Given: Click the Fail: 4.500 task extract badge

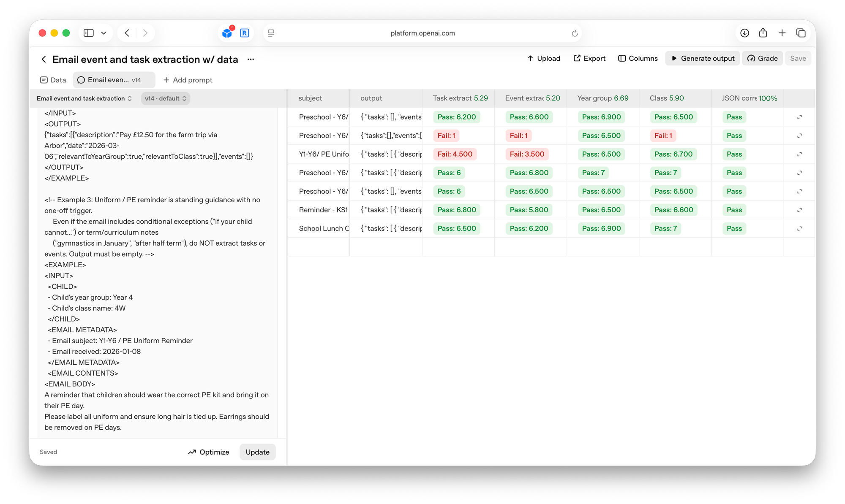Looking at the screenshot, I should click(455, 154).
